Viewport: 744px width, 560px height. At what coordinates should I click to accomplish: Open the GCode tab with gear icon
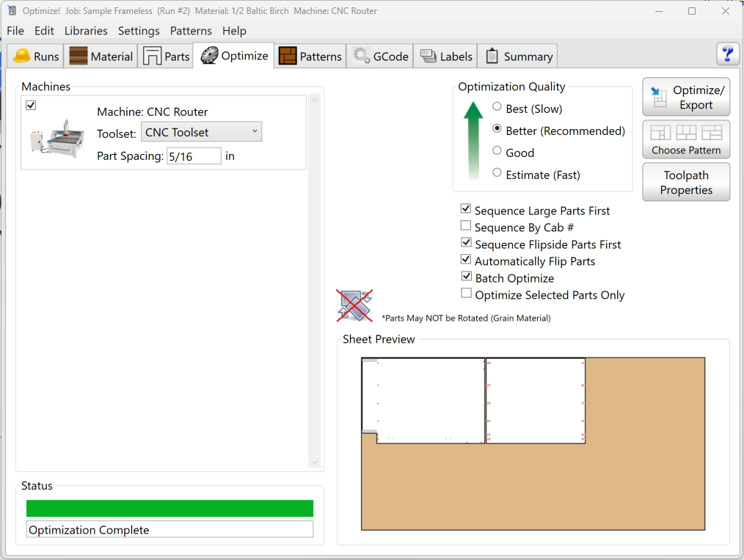pyautogui.click(x=361, y=57)
